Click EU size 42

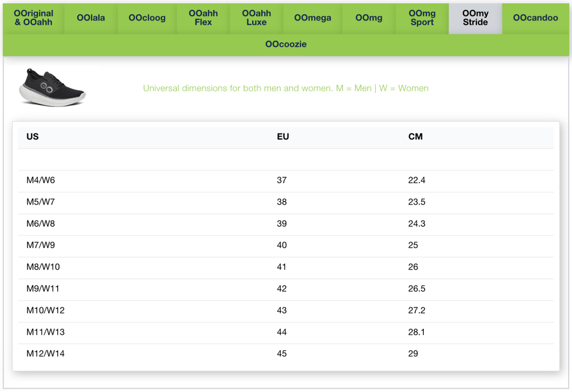[282, 288]
